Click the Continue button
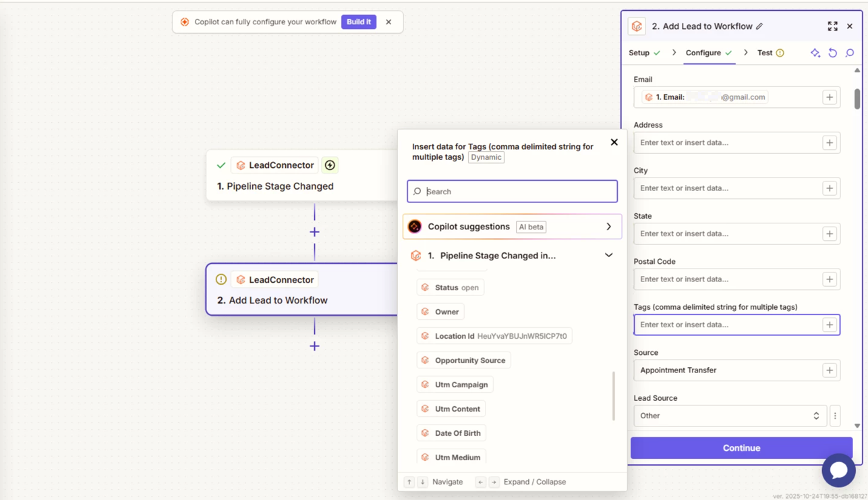This screenshot has width=868, height=500. click(x=741, y=448)
